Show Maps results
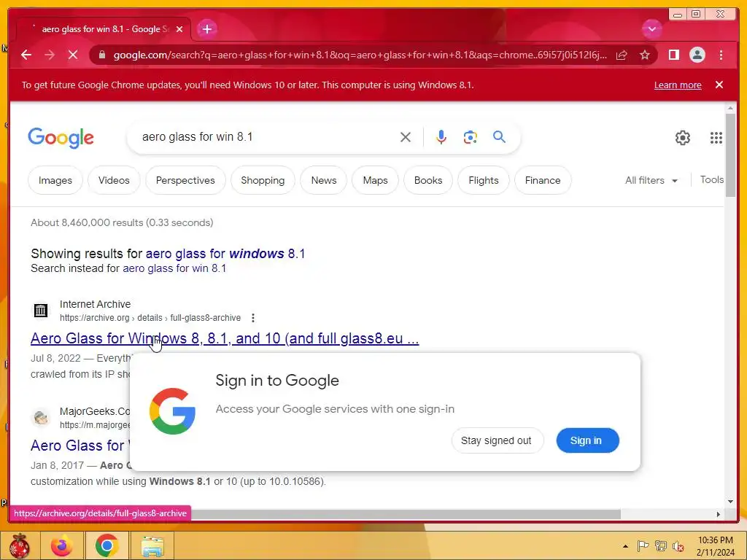This screenshot has height=560, width=747. coord(376,181)
